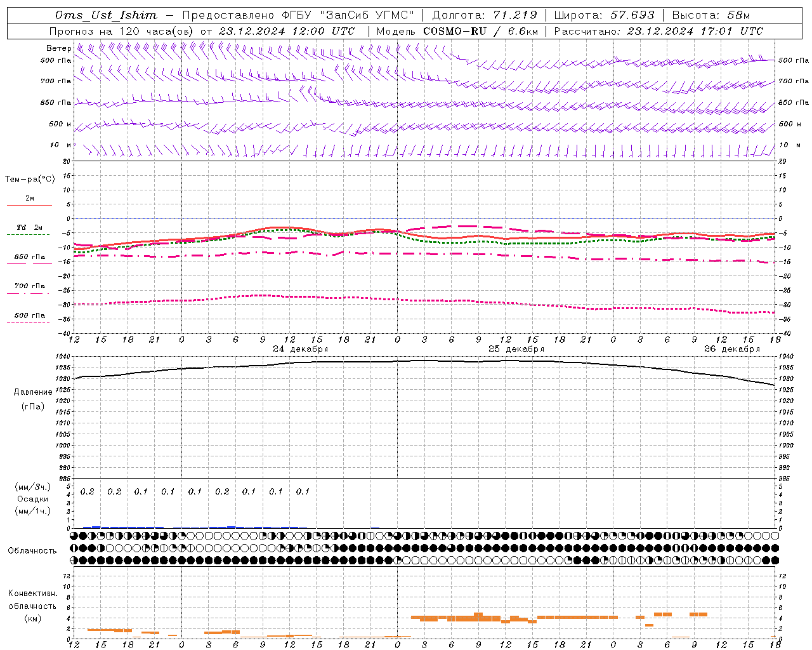
Task: Click the 700 гПа temperature legend entry
Action: tap(30, 286)
